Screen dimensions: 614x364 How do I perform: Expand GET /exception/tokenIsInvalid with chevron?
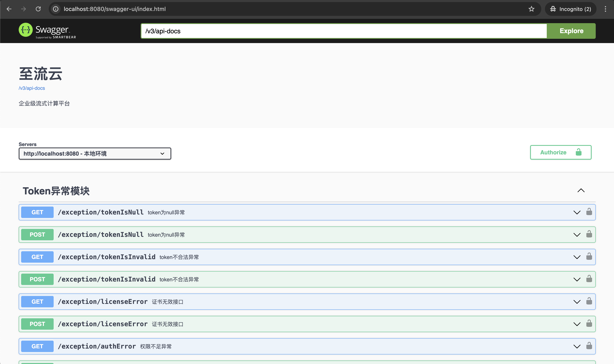click(x=577, y=257)
